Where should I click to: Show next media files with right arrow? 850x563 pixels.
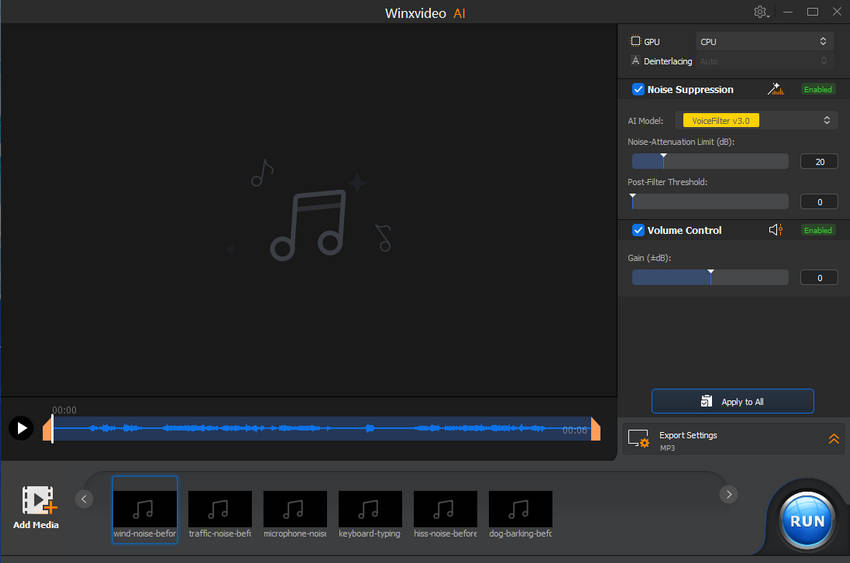(x=729, y=494)
